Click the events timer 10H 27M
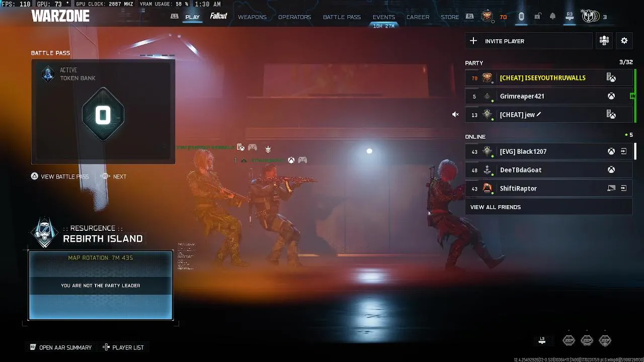The height and width of the screenshot is (362, 644). click(x=383, y=26)
